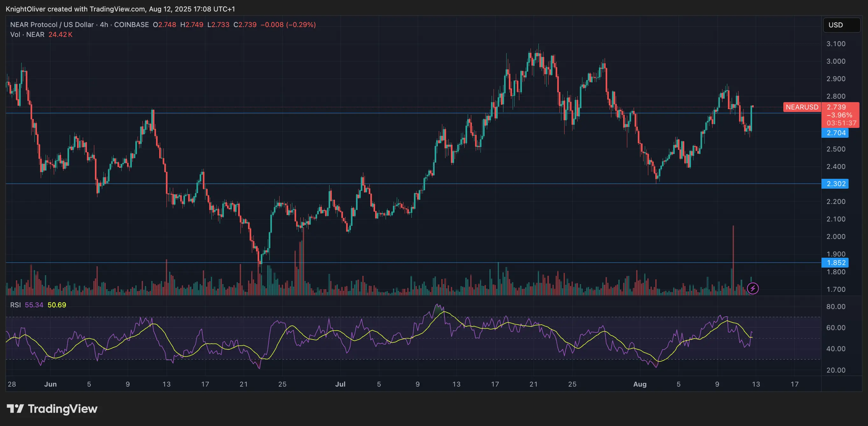Toggle the purple RSI value 55.34
The height and width of the screenshot is (426, 868).
pos(34,305)
